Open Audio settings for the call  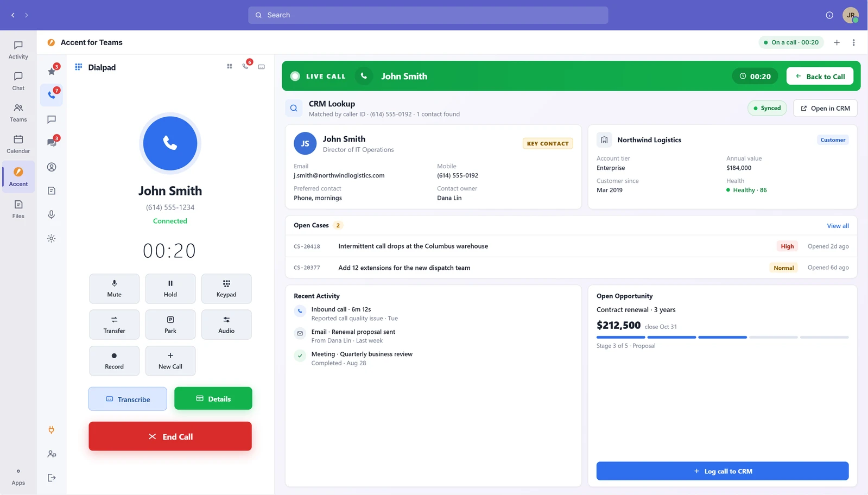point(226,325)
